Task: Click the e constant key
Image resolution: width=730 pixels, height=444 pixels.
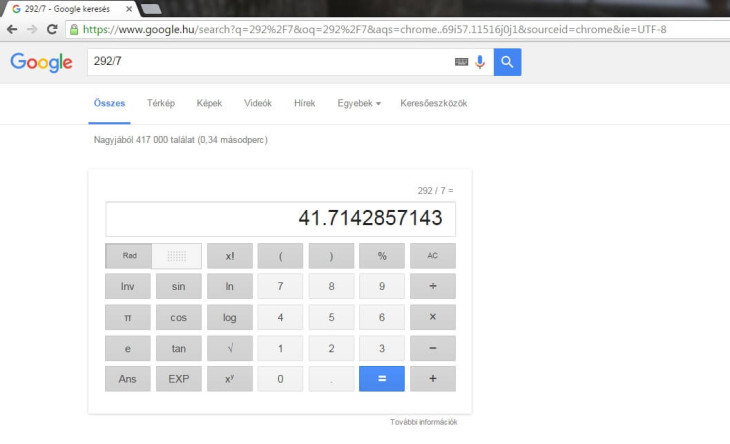Action: (x=128, y=348)
